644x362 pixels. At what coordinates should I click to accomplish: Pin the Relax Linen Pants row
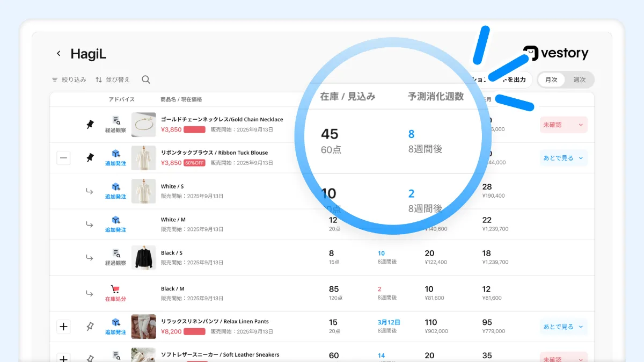point(90,327)
